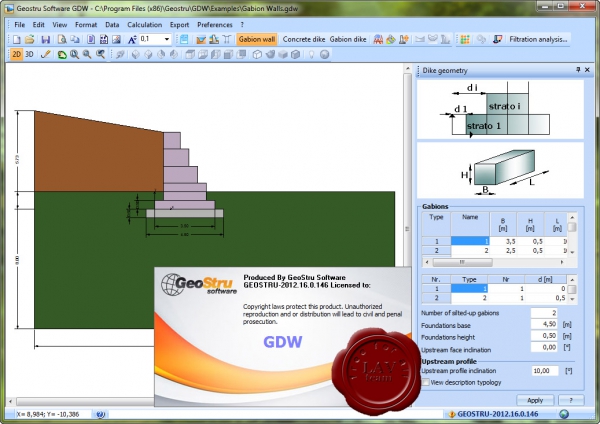Click the grey sphere icon in the 3D toolbar
Screen dimensions: 600x424
click(324, 54)
